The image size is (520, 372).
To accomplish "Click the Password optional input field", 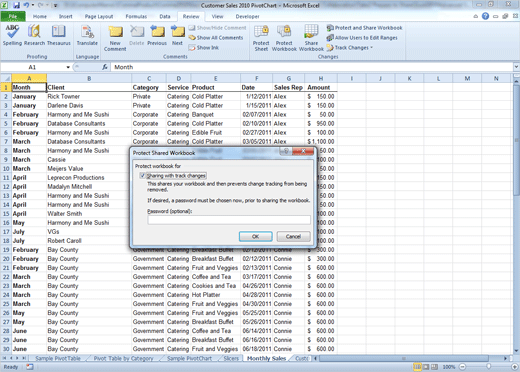I will click(229, 220).
